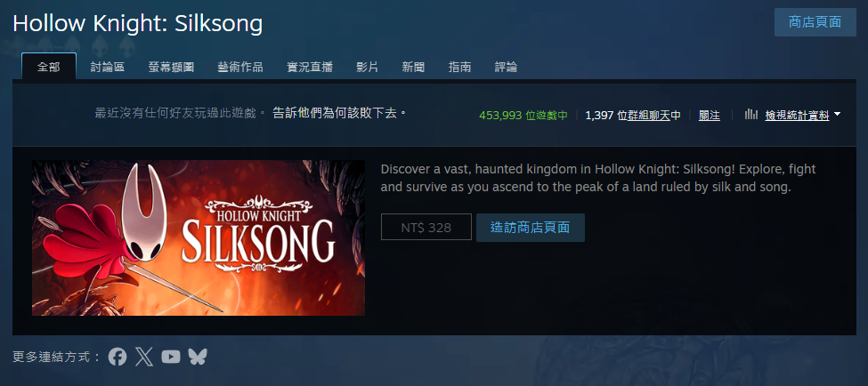Click the statistics bar chart icon
This screenshot has height=386, width=868.
tap(751, 115)
